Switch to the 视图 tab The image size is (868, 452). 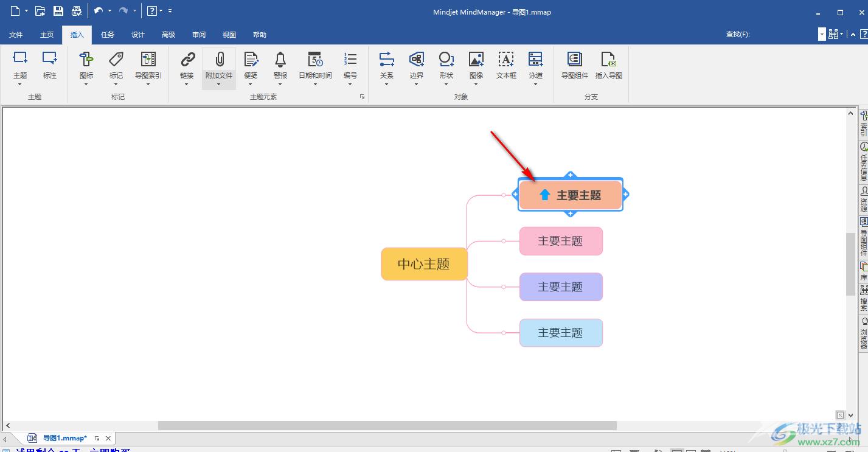[x=229, y=35]
